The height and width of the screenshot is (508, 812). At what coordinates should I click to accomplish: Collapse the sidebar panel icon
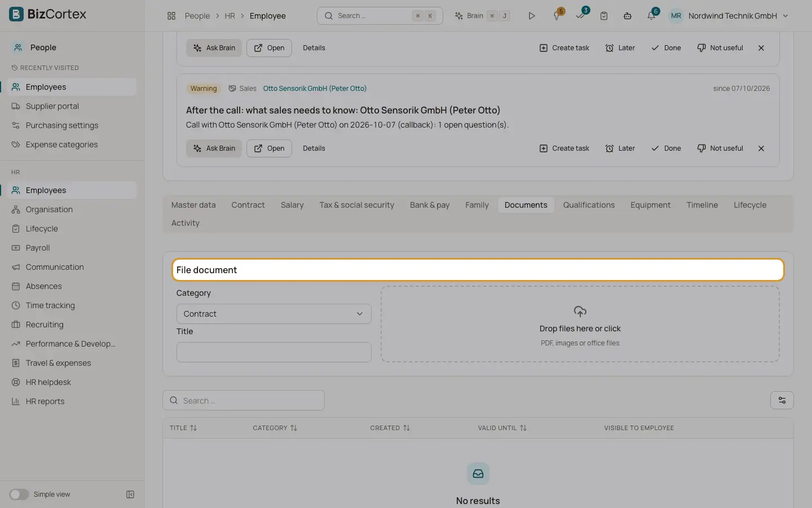click(x=130, y=494)
